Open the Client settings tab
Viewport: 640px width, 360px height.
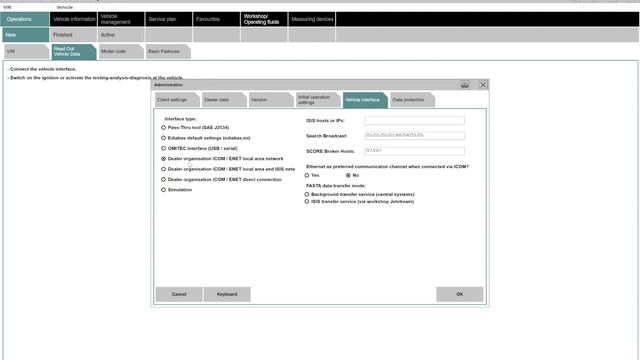[176, 100]
